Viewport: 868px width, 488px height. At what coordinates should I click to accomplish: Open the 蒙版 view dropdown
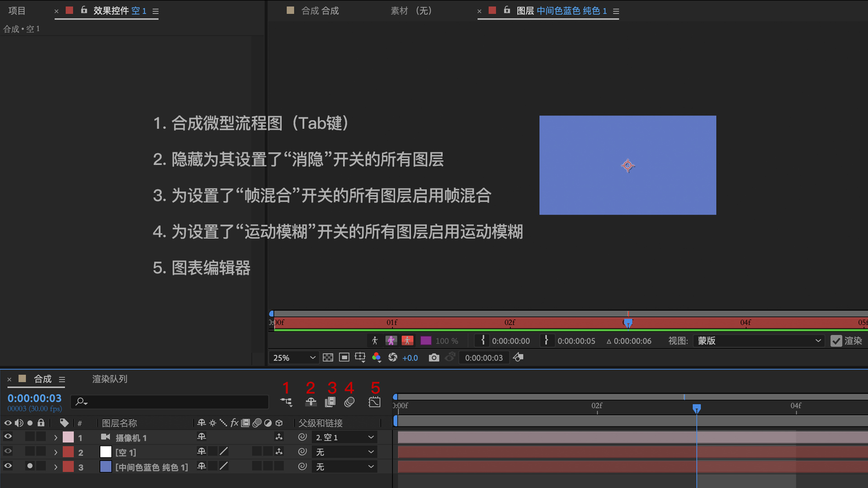(x=758, y=341)
